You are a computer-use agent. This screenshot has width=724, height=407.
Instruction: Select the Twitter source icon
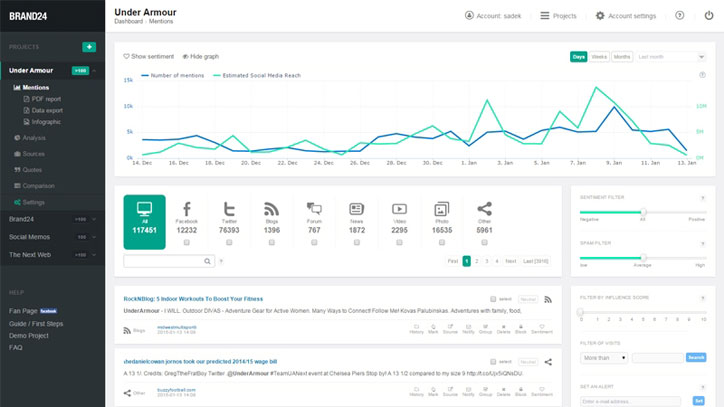pyautogui.click(x=229, y=209)
